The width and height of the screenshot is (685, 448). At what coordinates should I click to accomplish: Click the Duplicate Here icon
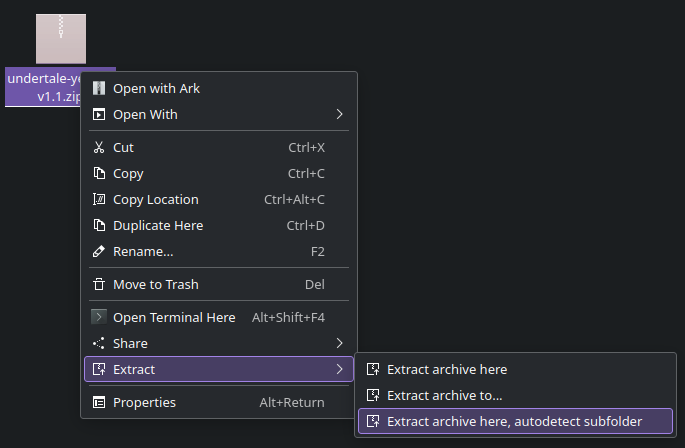[99, 225]
